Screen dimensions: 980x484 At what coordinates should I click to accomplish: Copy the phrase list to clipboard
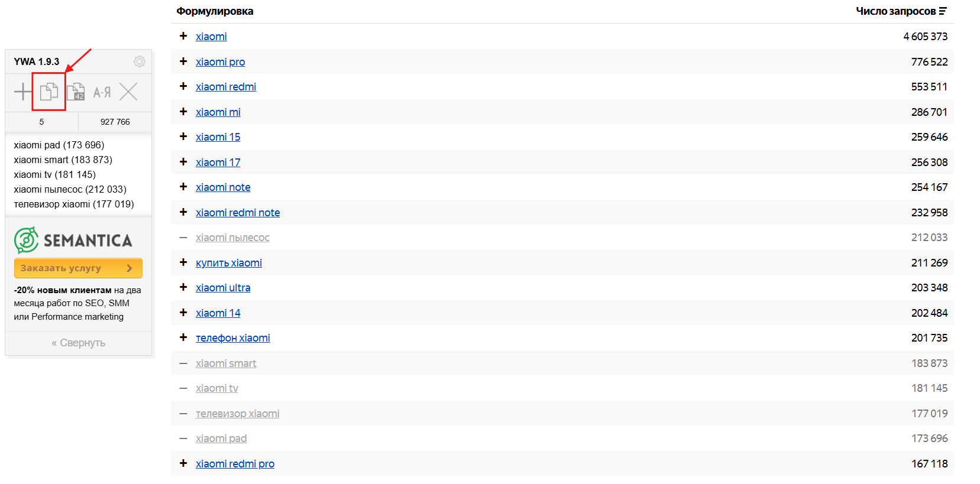point(49,92)
